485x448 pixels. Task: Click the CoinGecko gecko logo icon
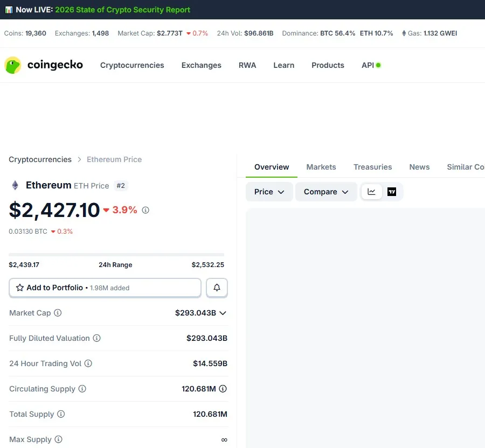click(13, 65)
